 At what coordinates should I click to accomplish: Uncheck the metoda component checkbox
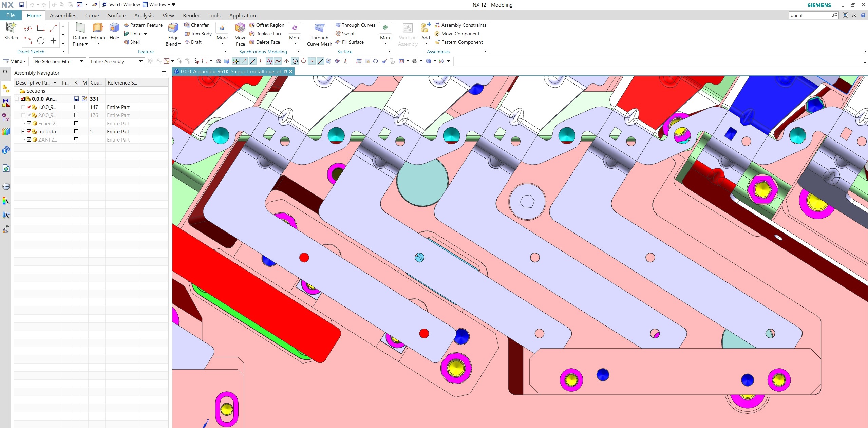pyautogui.click(x=29, y=132)
